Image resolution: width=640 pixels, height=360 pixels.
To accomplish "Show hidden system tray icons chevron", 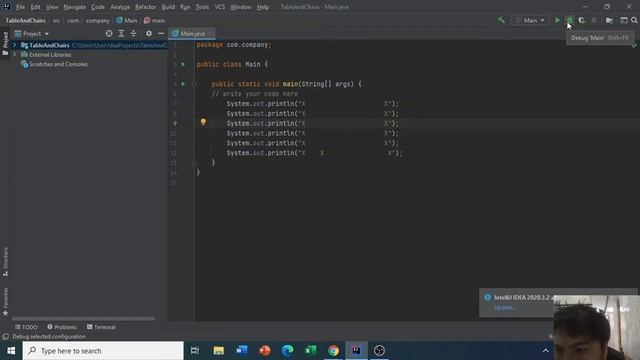I will [545, 351].
